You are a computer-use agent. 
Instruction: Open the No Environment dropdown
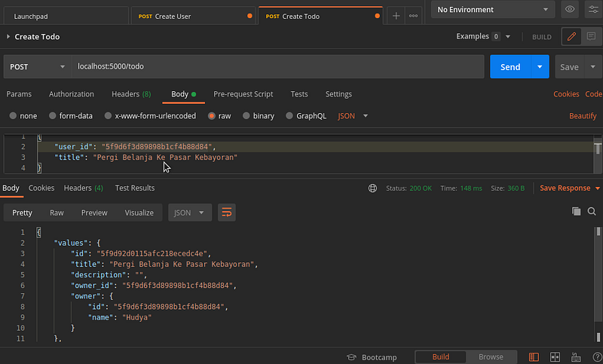(x=493, y=9)
